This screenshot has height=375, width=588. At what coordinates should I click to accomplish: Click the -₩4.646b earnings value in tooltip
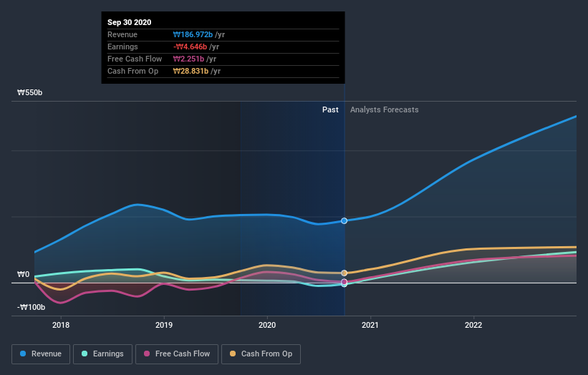190,47
